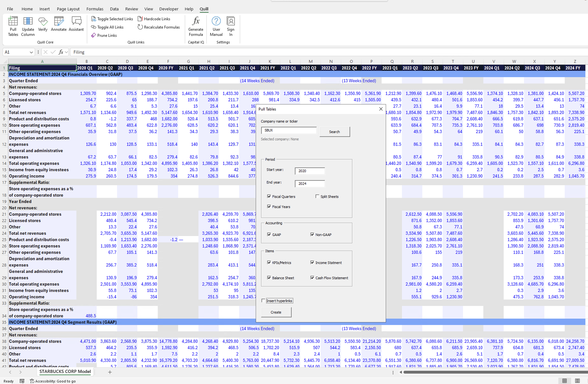Uncheck KPIs/Metrics checkbox

269,263
